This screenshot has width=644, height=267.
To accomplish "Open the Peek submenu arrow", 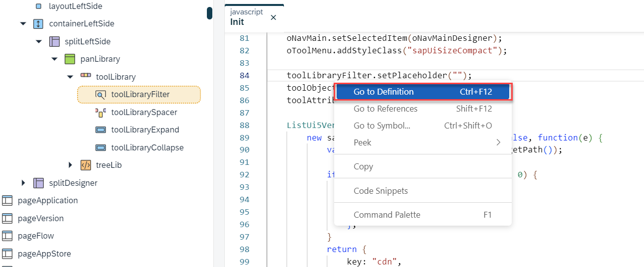I will (x=498, y=142).
